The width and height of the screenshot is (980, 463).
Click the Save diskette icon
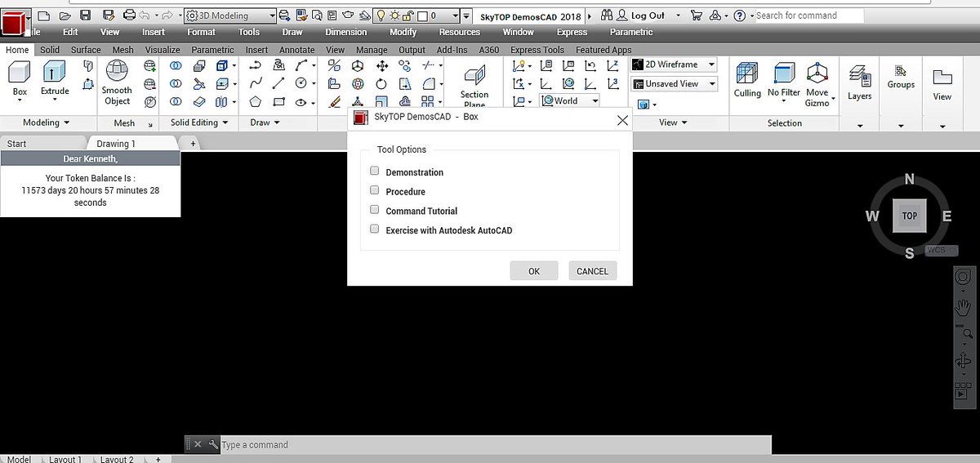point(85,15)
